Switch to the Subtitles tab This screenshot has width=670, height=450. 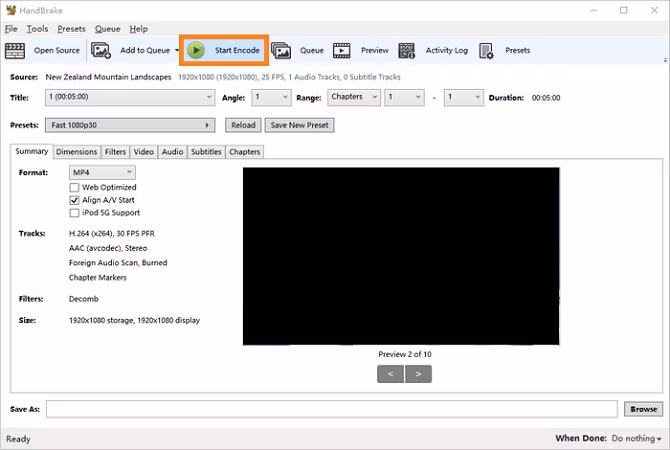[x=206, y=152]
